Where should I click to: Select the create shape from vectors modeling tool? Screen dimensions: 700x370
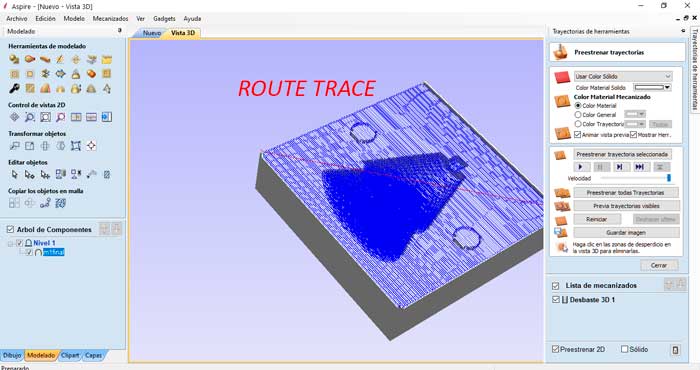14,59
